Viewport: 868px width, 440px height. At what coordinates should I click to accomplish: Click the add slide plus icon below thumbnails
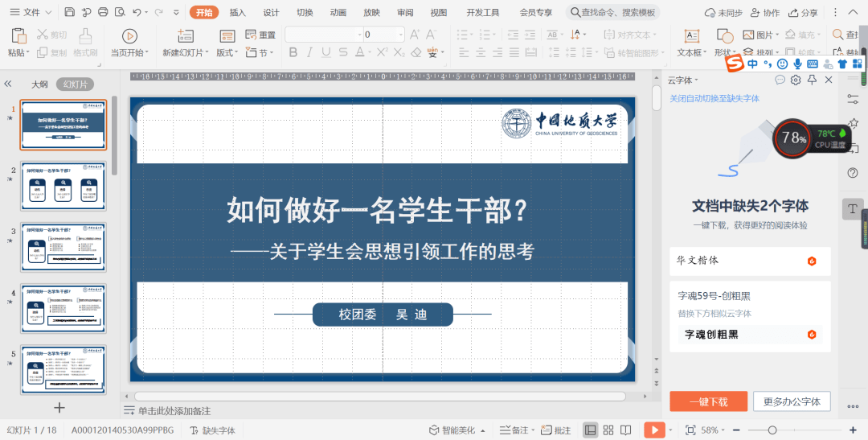59,407
